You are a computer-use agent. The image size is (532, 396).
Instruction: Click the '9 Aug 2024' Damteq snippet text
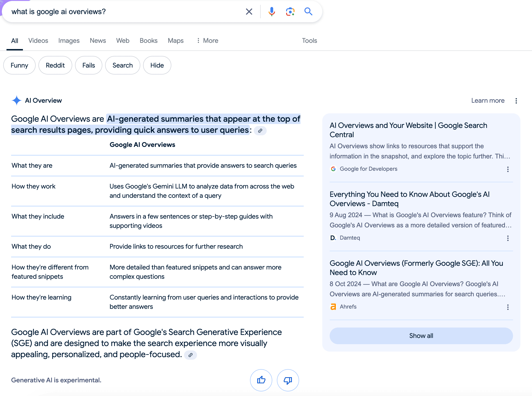420,220
